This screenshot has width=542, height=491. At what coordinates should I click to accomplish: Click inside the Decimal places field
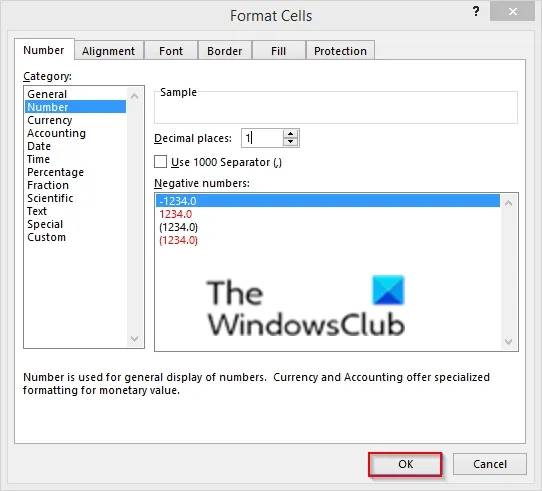click(x=262, y=138)
